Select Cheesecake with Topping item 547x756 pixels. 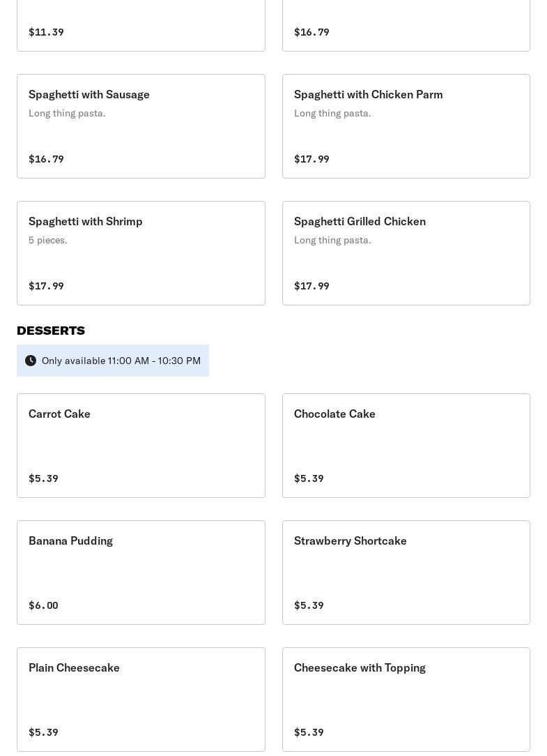pos(406,700)
